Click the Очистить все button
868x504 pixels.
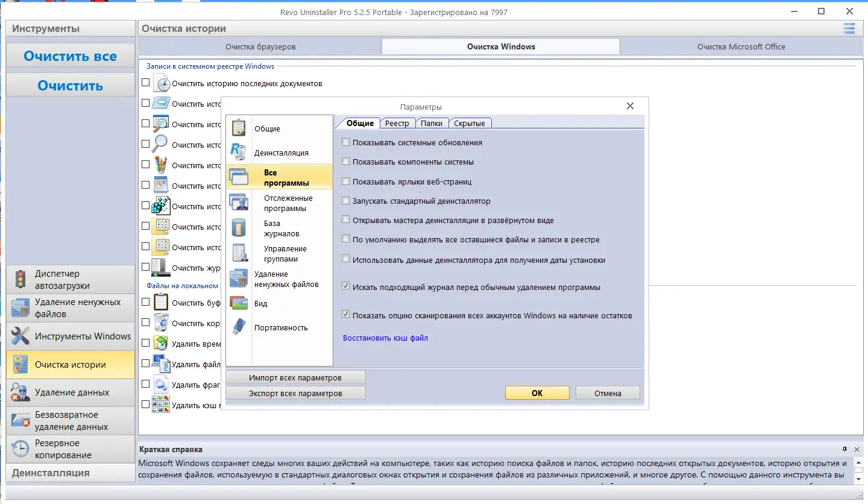tap(71, 56)
